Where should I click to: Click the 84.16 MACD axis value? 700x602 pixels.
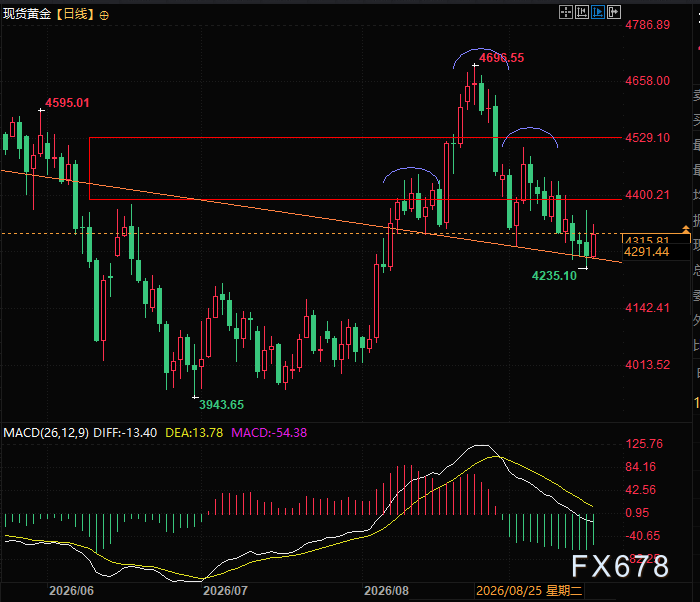click(641, 467)
